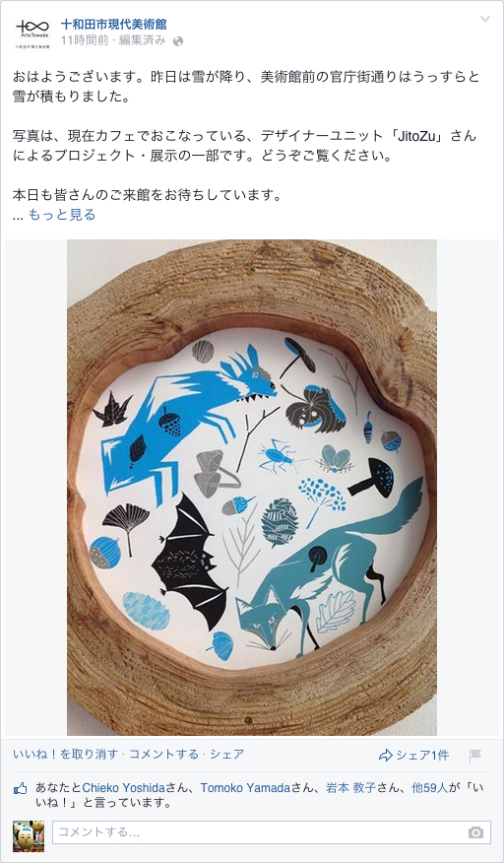Click the コメントする comment input field
Image resolution: width=504 pixels, height=863 pixels.
pyautogui.click(x=272, y=832)
